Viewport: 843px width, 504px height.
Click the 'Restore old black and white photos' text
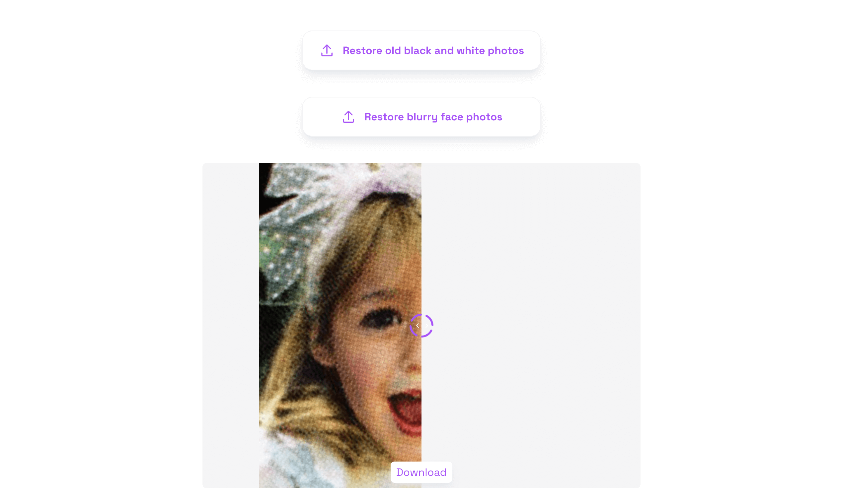433,51
